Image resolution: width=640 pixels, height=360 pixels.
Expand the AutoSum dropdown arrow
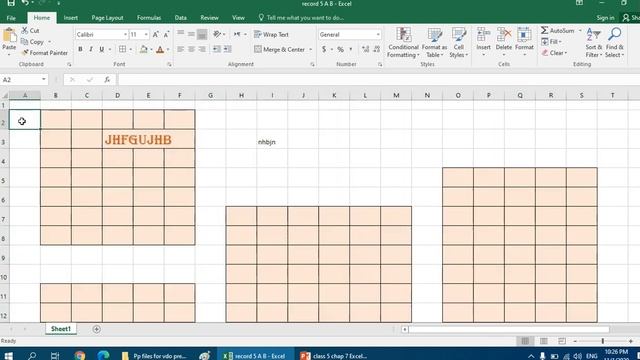click(x=580, y=31)
